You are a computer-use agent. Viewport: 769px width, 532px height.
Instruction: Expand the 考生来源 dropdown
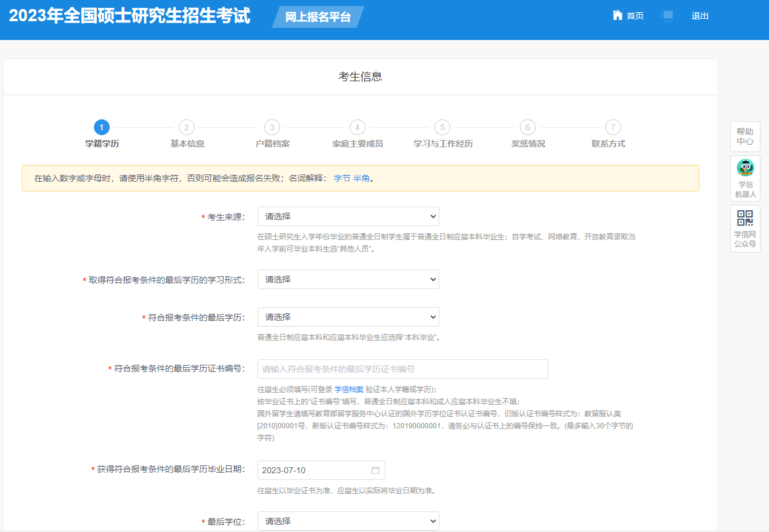click(348, 216)
